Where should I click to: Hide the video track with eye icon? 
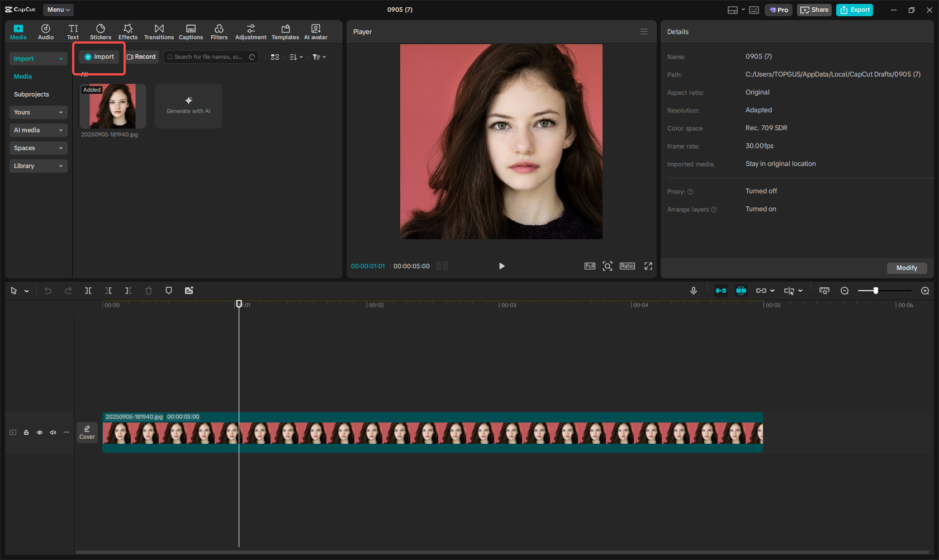pos(40,433)
